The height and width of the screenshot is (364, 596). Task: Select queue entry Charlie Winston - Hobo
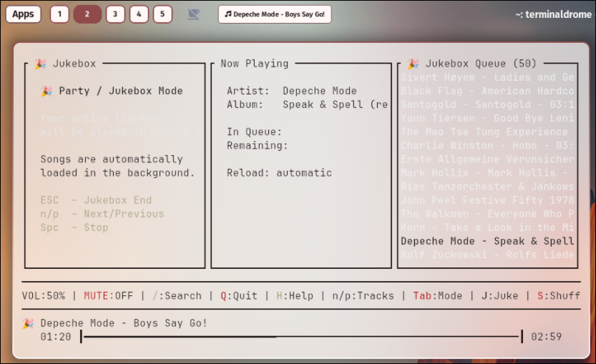pos(487,145)
